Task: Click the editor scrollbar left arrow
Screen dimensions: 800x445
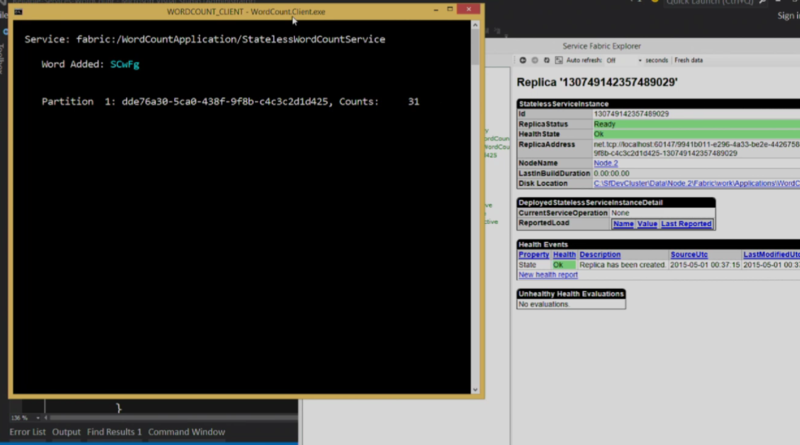Action: [x=46, y=418]
